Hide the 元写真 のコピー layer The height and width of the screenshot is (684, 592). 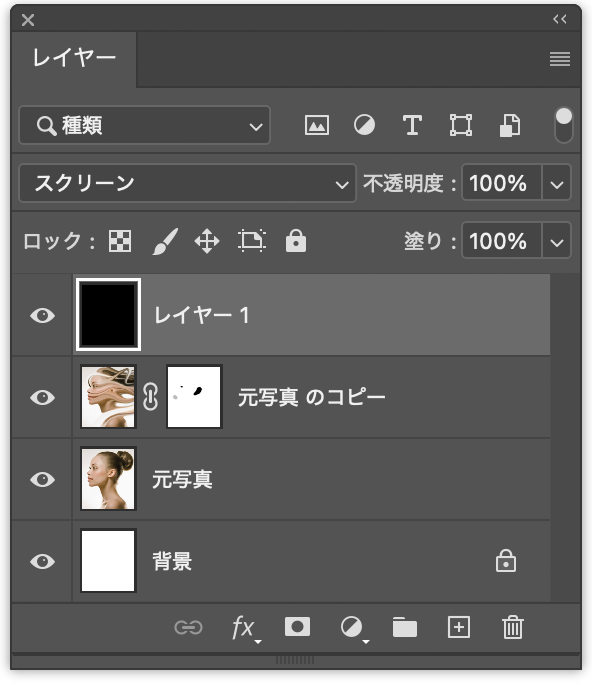42,397
